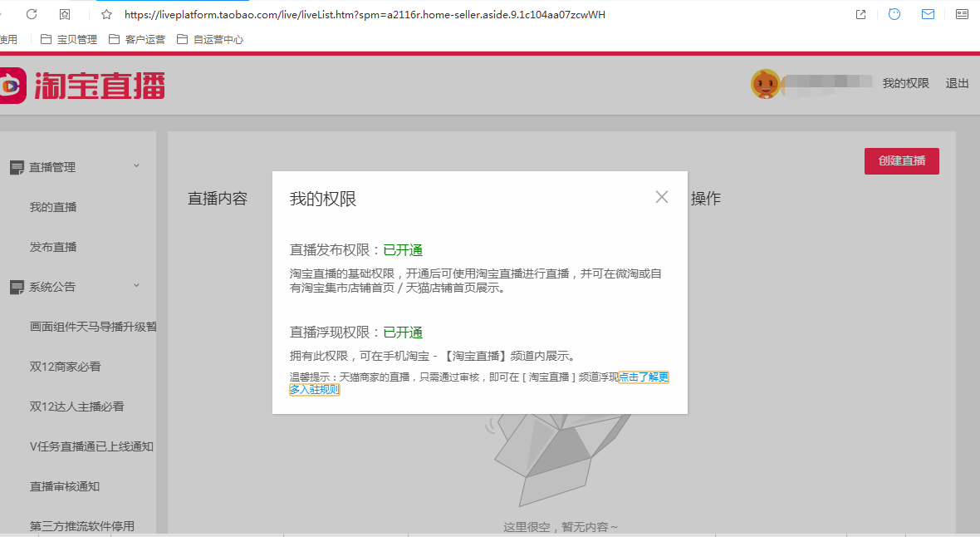Viewport: 980px width, 537px height.
Task: Collapse the 直播管理 section chevron
Action: tap(136, 166)
